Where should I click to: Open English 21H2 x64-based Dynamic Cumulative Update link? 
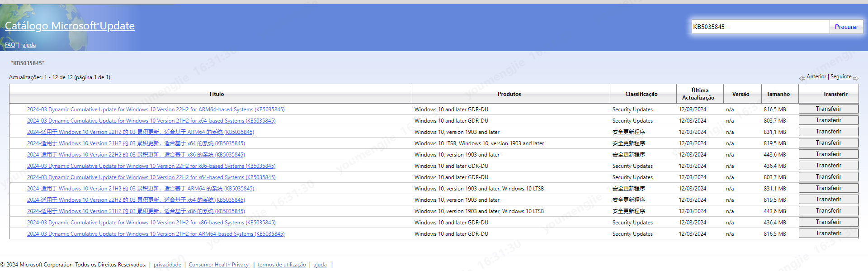[x=151, y=121]
